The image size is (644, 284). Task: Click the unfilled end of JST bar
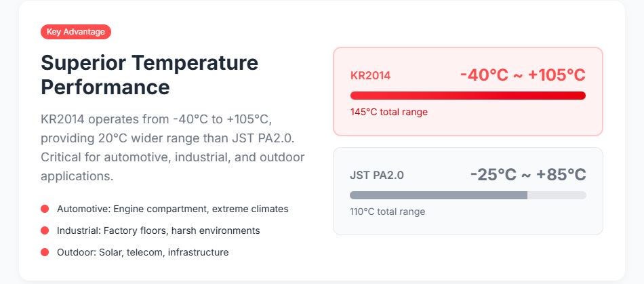click(557, 195)
